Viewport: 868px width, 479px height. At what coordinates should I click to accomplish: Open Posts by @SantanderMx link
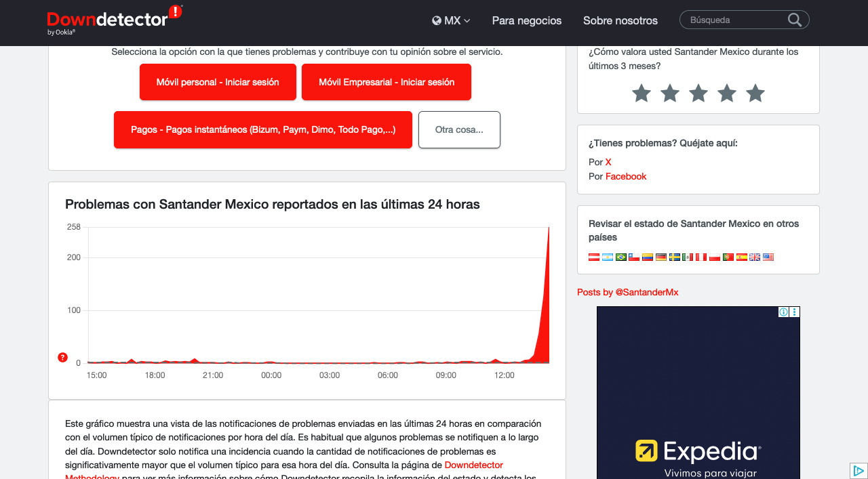tap(627, 292)
